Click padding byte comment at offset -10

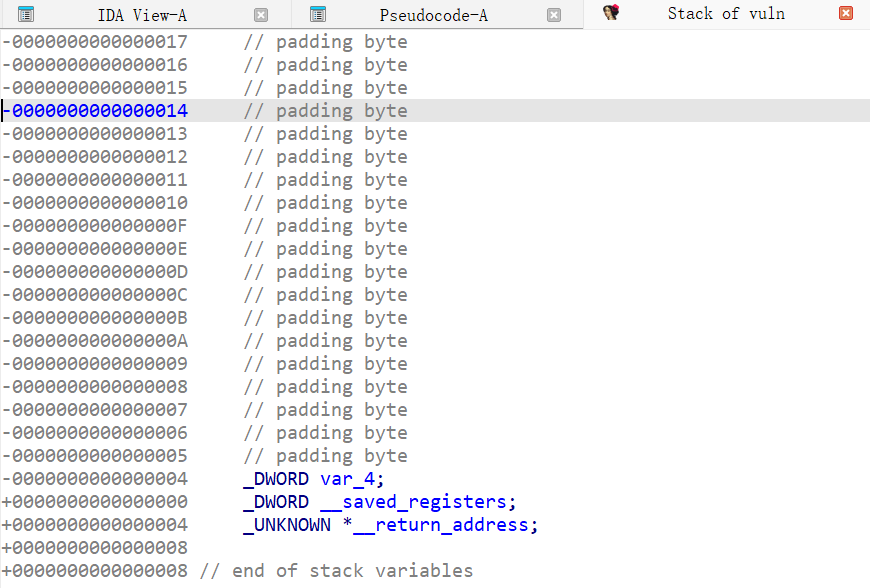coord(326,203)
